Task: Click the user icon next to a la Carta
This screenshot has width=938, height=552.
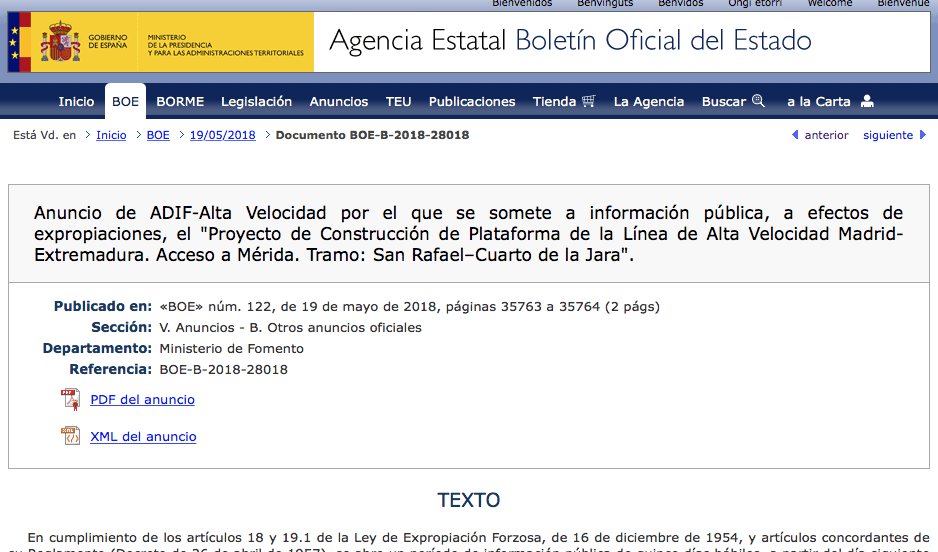Action: [867, 101]
